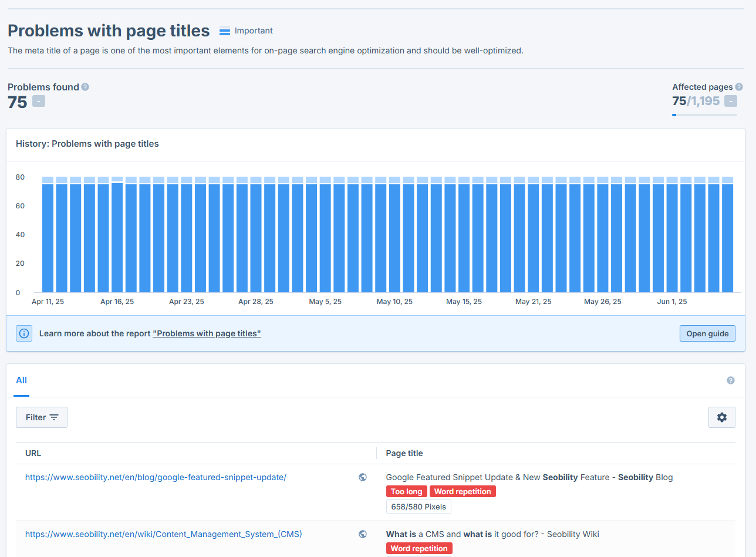
Task: Click the globe icon beside the CMS wiki URL
Action: coord(362,534)
